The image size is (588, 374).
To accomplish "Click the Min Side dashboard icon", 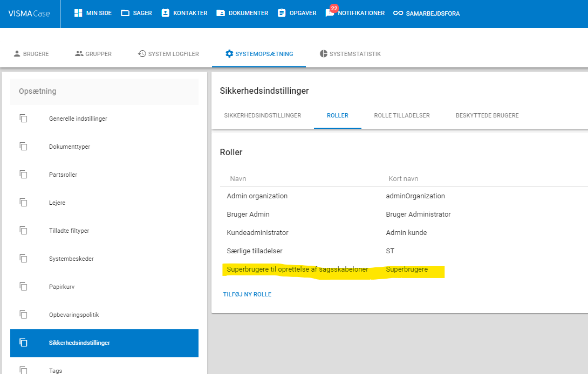I will (x=78, y=13).
